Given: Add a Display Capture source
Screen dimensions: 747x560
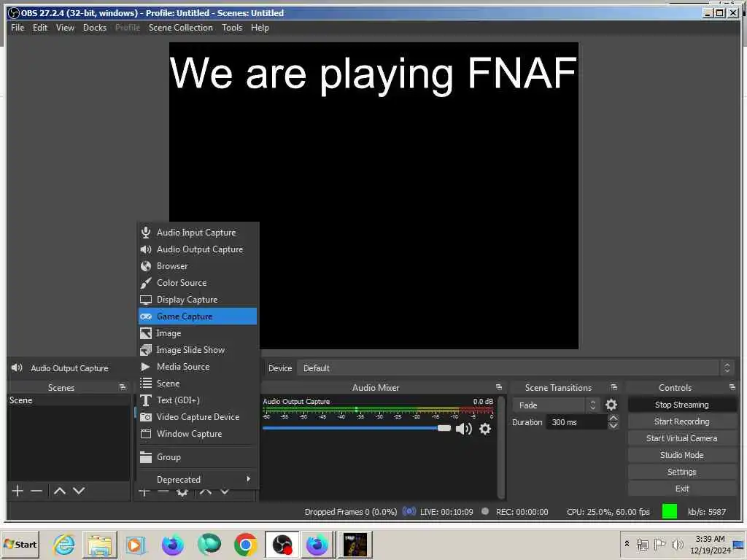Looking at the screenshot, I should click(x=197, y=300).
